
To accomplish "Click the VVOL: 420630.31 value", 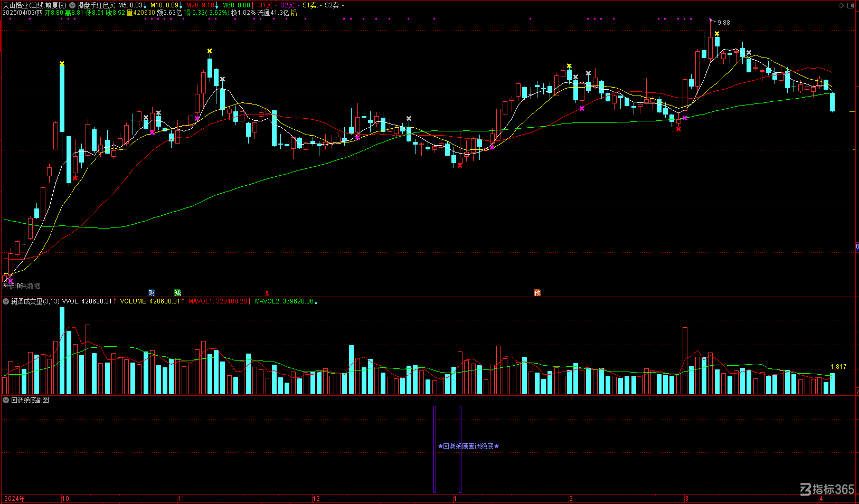I will (87, 301).
